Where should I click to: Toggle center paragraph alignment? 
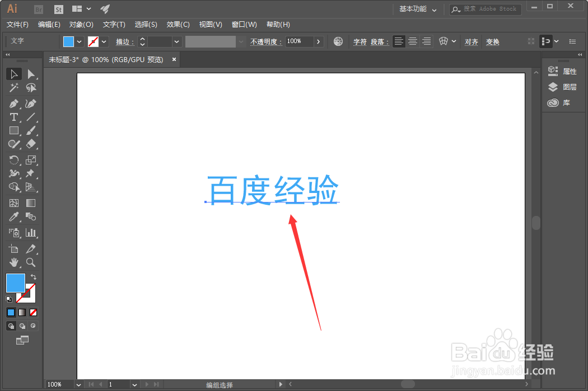412,41
